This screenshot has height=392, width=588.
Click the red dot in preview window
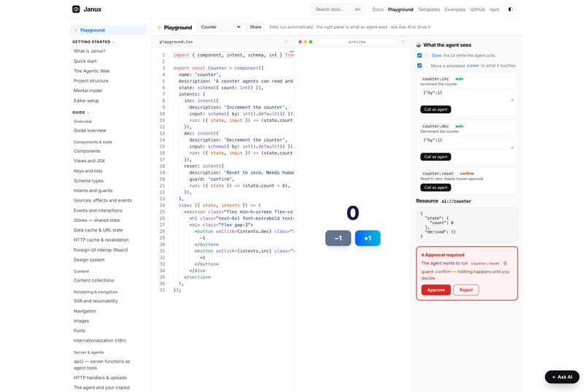(300, 42)
